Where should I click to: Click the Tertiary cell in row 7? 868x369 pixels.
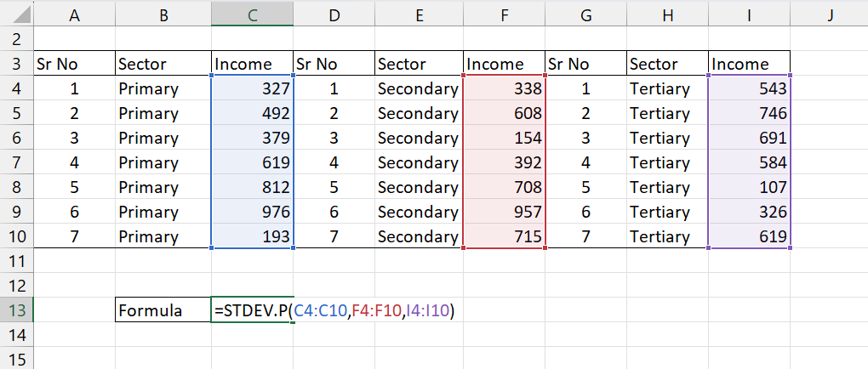click(667, 162)
